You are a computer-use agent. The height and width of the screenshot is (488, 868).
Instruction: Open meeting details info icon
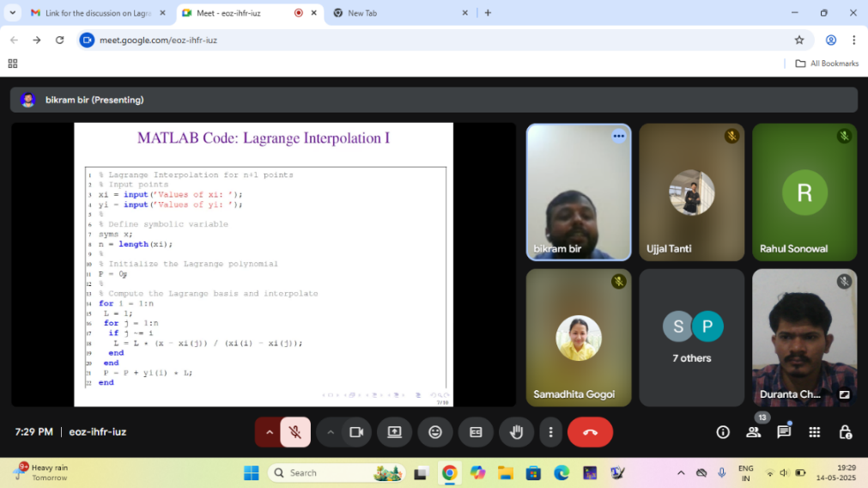click(x=723, y=432)
